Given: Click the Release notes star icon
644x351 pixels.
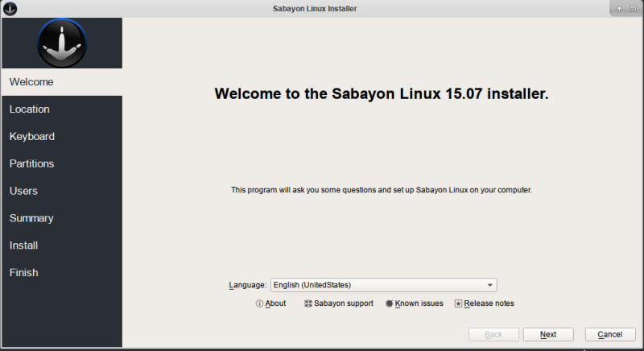Looking at the screenshot, I should point(458,304).
